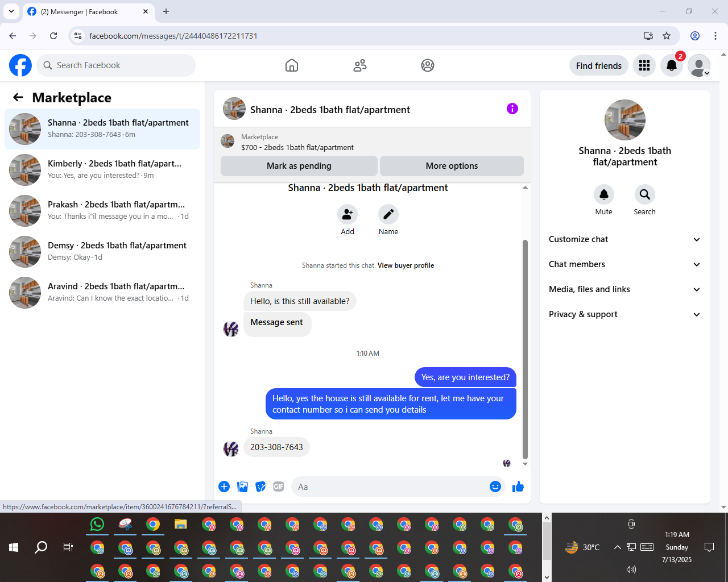
Task: Open the Facebook logo home link
Action: click(x=20, y=65)
